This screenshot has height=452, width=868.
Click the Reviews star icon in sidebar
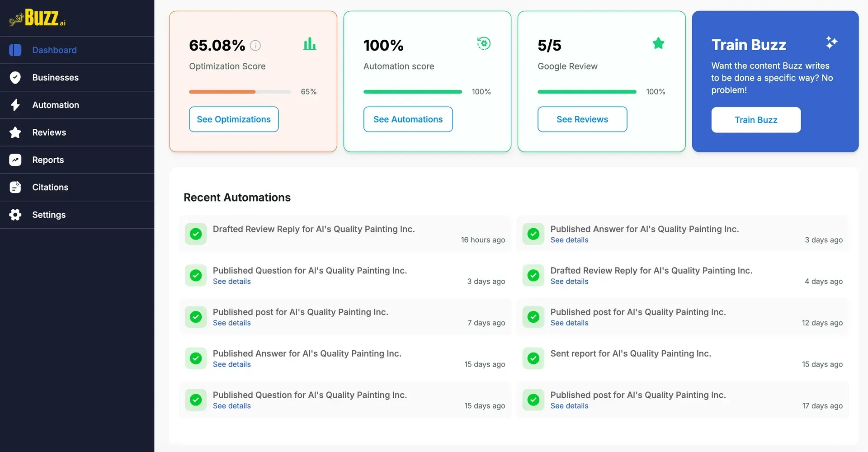[15, 132]
